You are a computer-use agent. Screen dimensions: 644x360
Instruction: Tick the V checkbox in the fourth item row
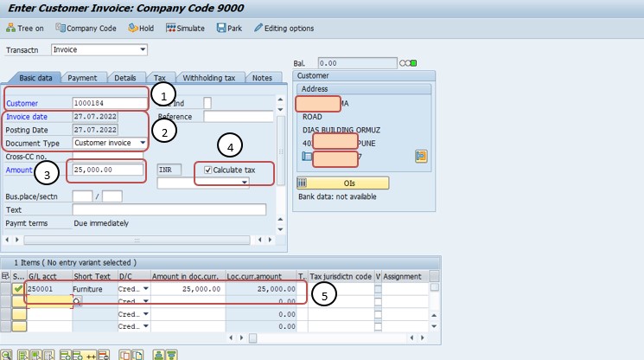pyautogui.click(x=379, y=327)
